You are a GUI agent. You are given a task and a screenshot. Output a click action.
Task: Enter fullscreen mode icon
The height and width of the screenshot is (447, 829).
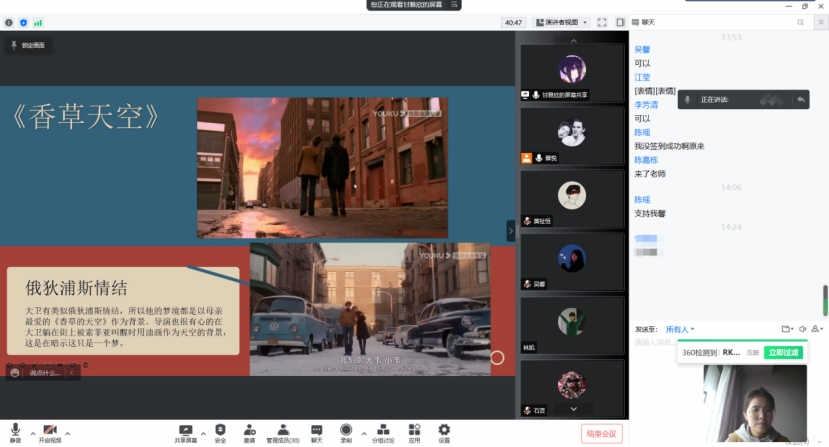coord(602,22)
